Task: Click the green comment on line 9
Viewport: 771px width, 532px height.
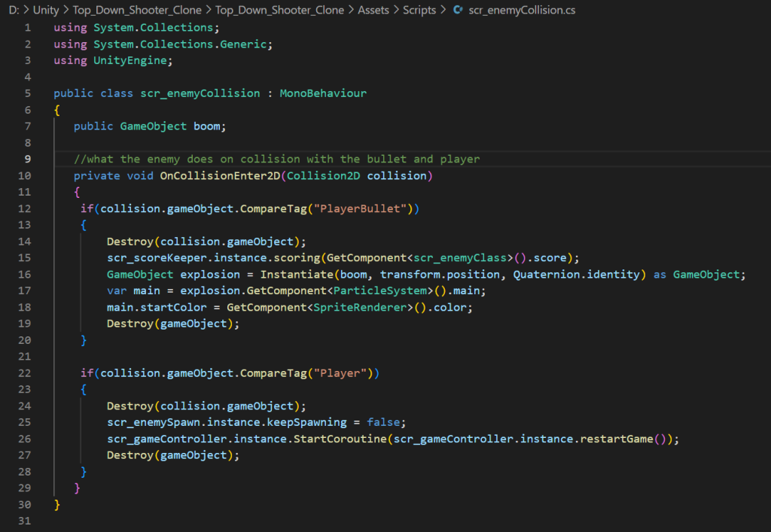Action: (276, 159)
